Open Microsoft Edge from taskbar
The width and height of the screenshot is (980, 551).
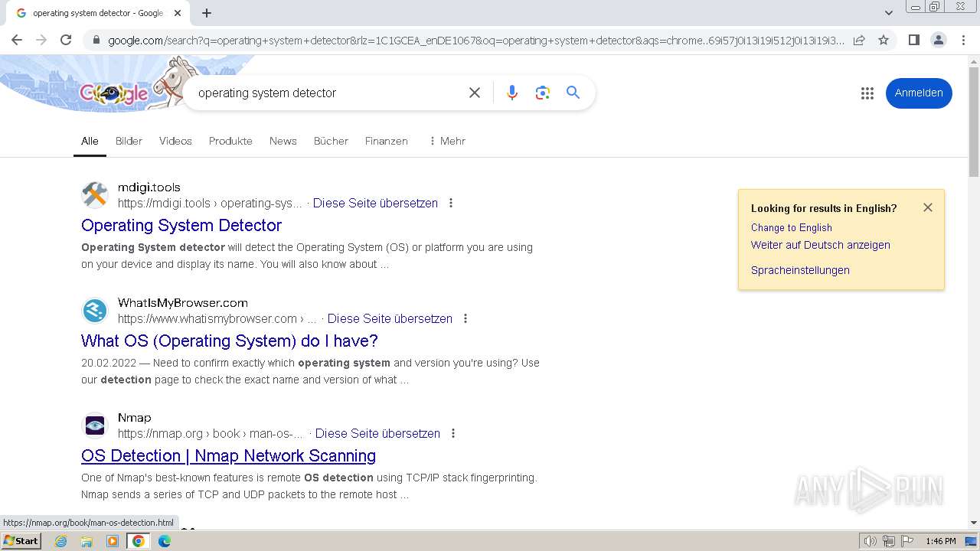(165, 541)
